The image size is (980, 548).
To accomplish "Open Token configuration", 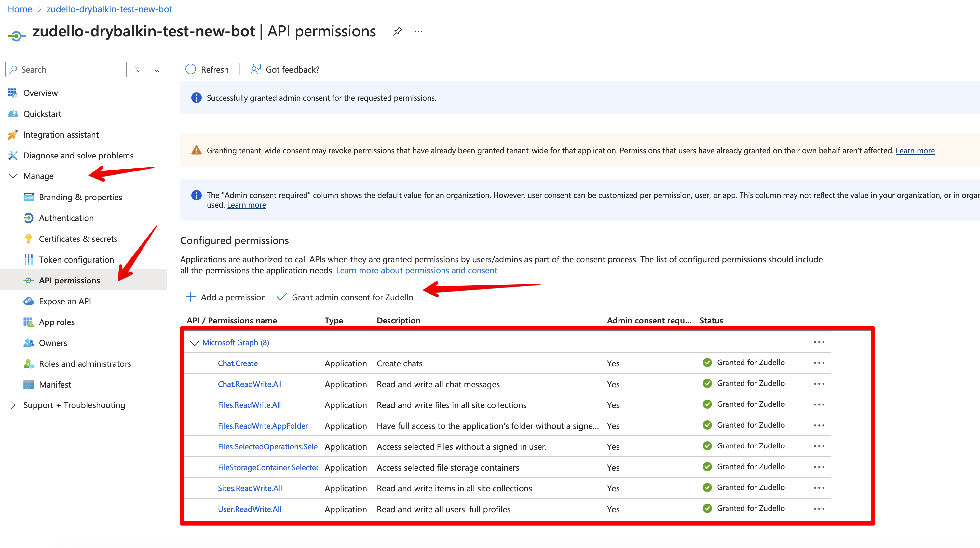I will [76, 260].
